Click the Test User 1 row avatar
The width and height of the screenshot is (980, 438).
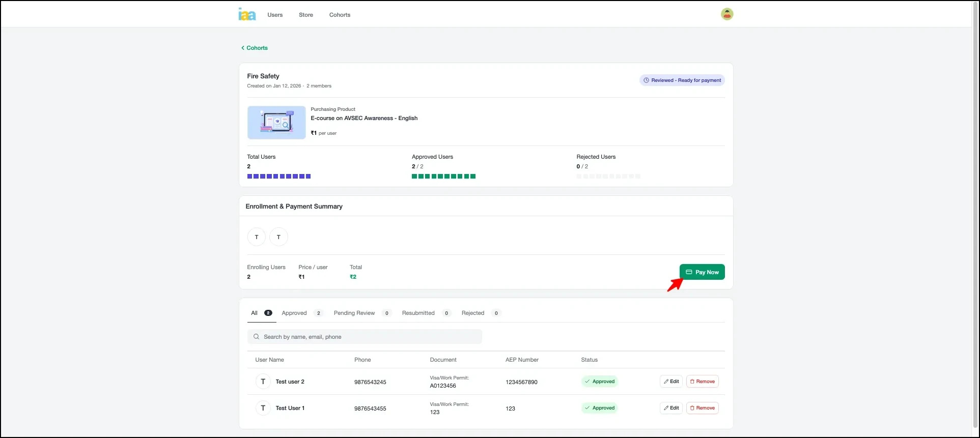tap(263, 408)
